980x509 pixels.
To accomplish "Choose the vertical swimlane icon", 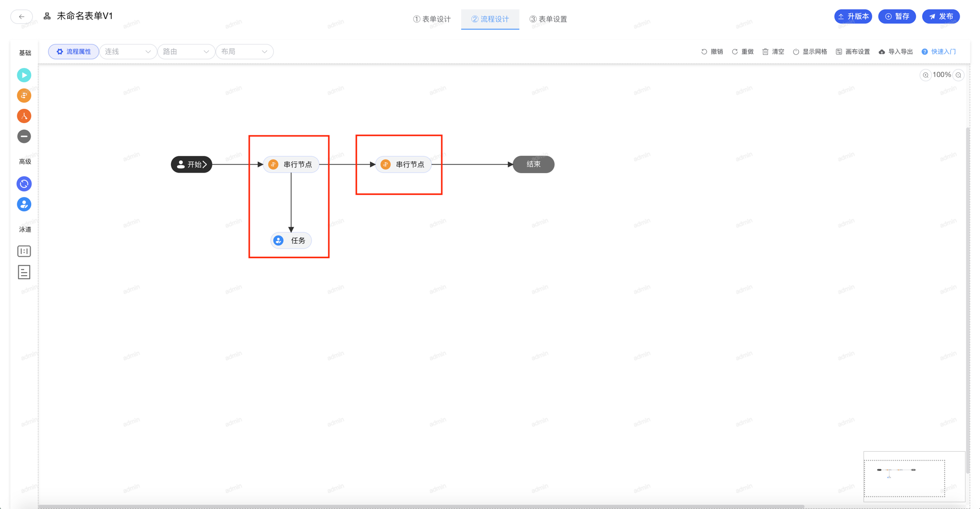I will click(24, 251).
